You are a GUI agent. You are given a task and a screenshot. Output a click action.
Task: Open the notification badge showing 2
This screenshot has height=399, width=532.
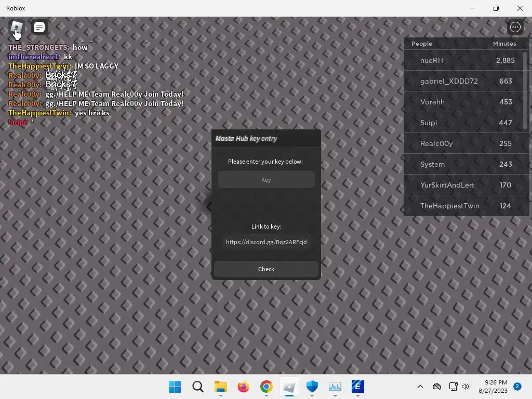tap(517, 387)
